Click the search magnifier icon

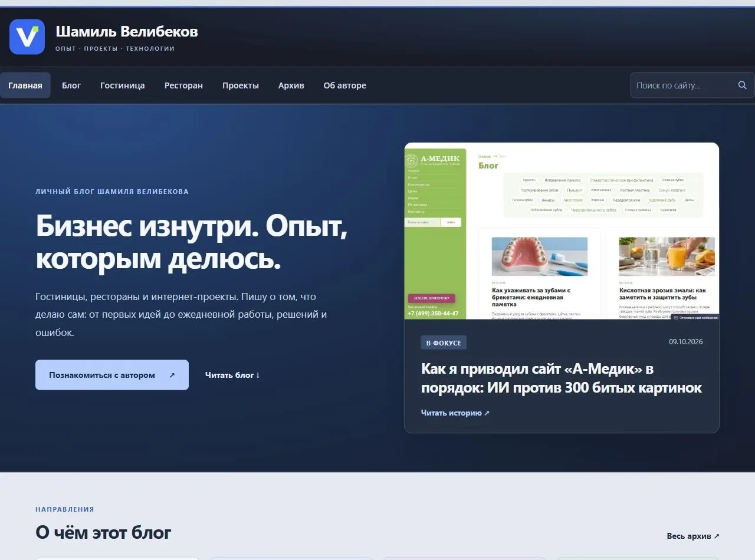click(742, 85)
